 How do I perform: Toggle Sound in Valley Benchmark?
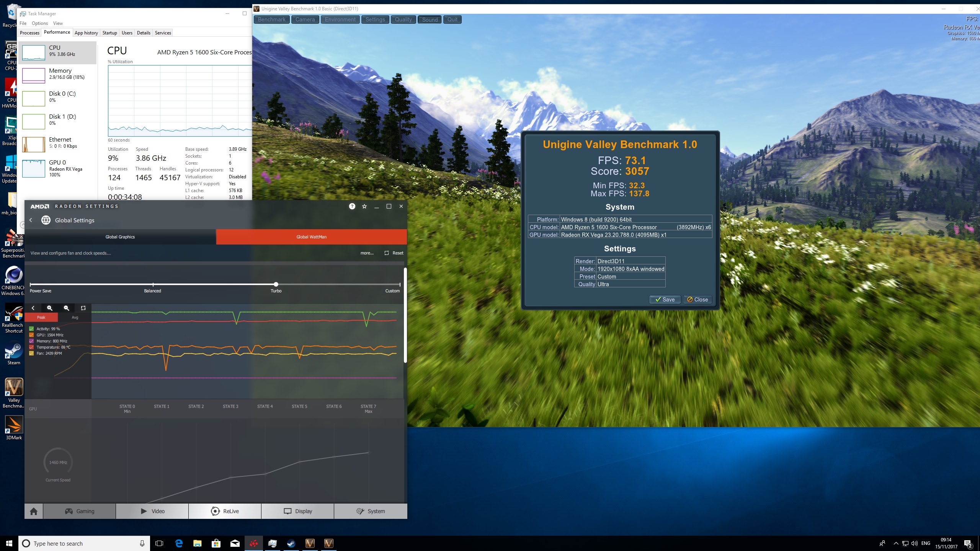[430, 20]
